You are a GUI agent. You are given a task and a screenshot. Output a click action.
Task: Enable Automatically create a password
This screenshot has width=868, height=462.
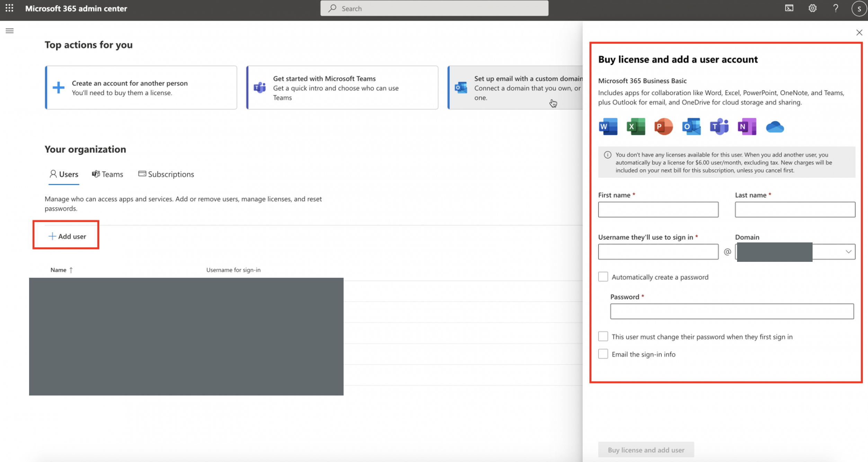pyautogui.click(x=603, y=277)
